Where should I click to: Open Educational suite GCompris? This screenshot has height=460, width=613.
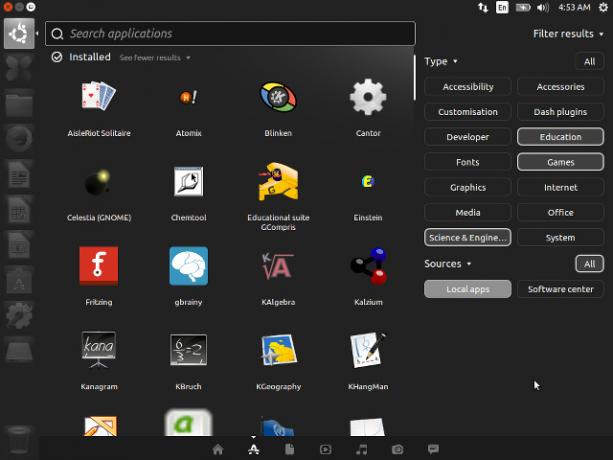(278, 181)
